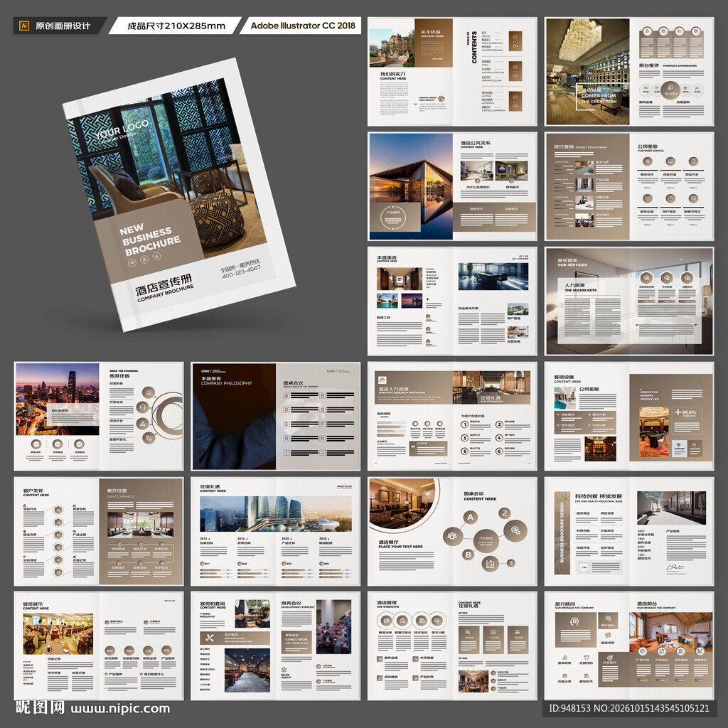
Task: Click the COMPANY PHILOSOPHY text
Action: (227, 383)
